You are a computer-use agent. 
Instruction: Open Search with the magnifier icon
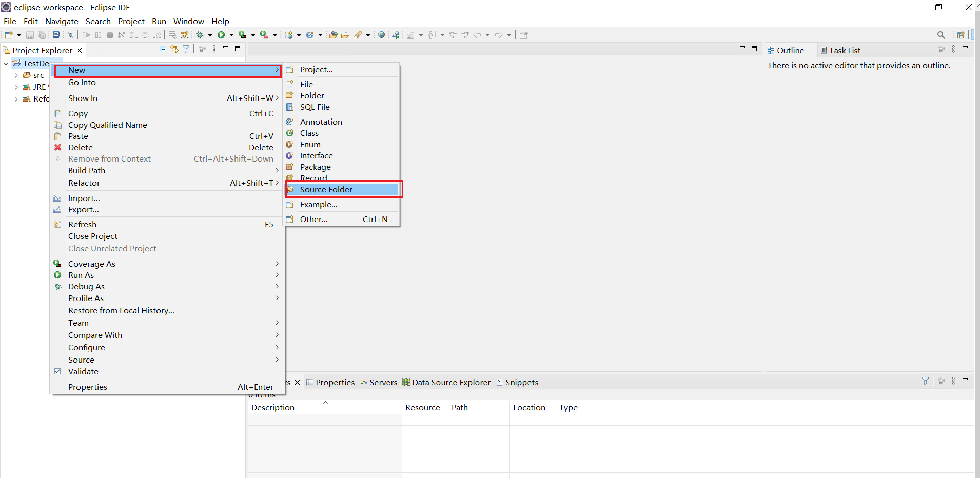941,34
